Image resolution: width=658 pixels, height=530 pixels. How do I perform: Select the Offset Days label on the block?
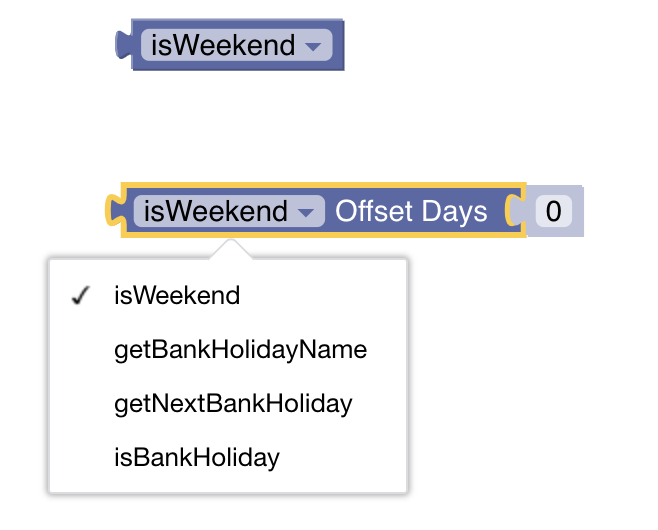pyautogui.click(x=411, y=211)
